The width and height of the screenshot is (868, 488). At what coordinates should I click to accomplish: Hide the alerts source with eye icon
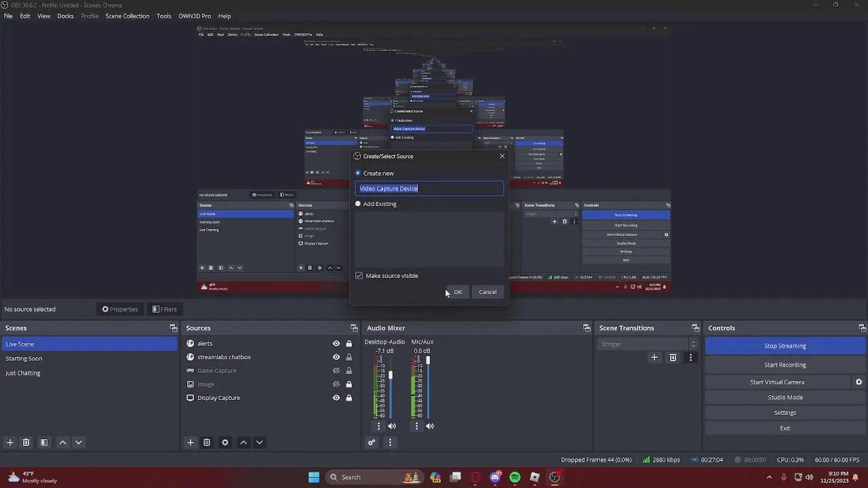[x=336, y=344]
